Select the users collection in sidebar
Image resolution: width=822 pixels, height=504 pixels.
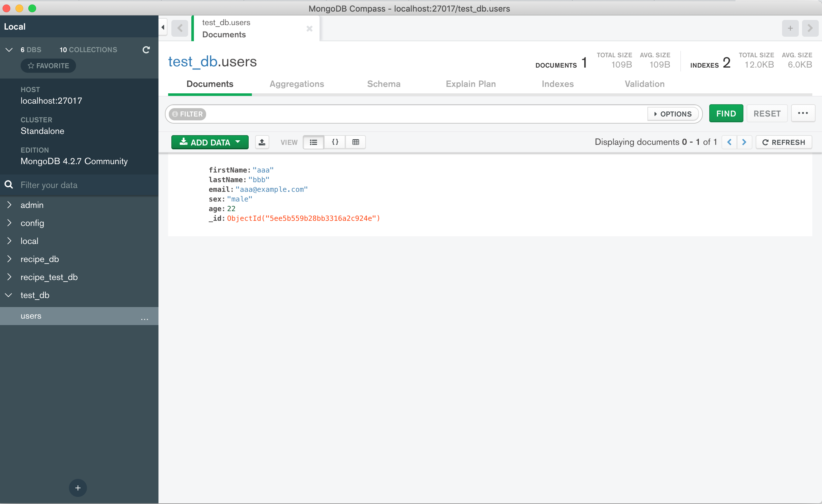pos(31,316)
